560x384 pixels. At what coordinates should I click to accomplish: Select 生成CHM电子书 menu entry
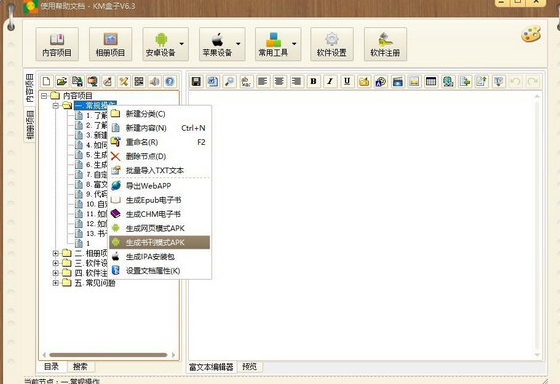[160, 214]
